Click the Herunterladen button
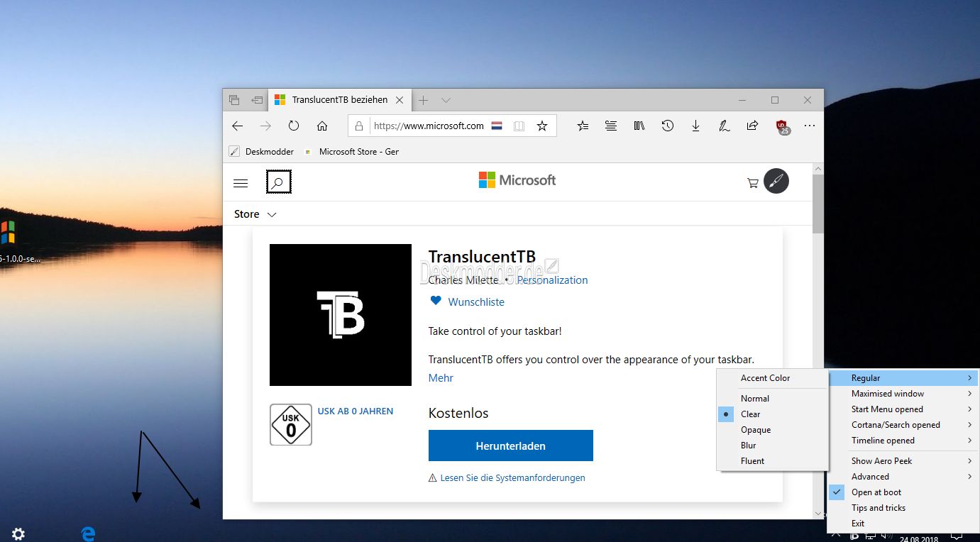The height and width of the screenshot is (542, 980). (x=511, y=446)
